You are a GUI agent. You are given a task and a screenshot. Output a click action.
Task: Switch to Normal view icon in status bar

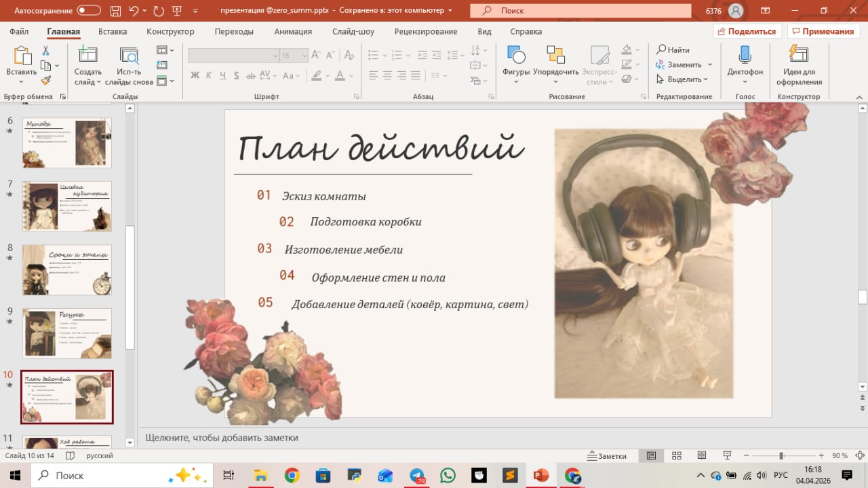coord(651,455)
